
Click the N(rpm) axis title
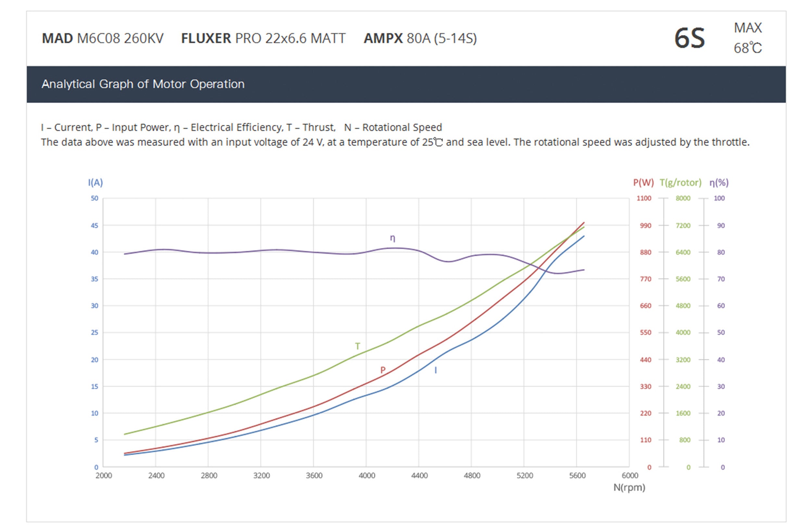tap(629, 487)
